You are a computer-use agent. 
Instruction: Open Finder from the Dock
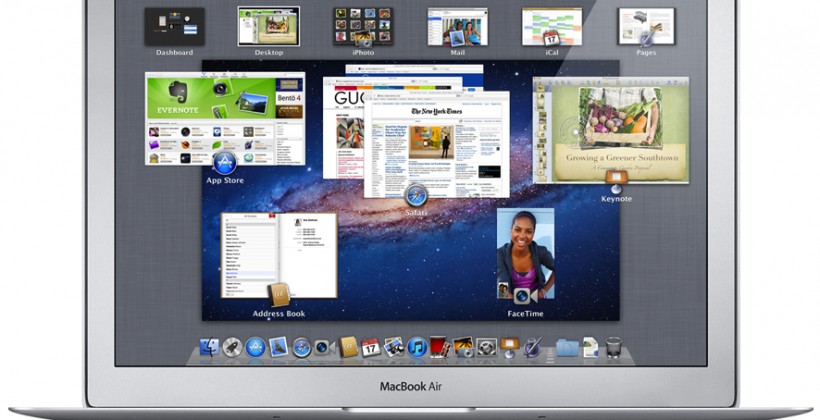[210, 347]
